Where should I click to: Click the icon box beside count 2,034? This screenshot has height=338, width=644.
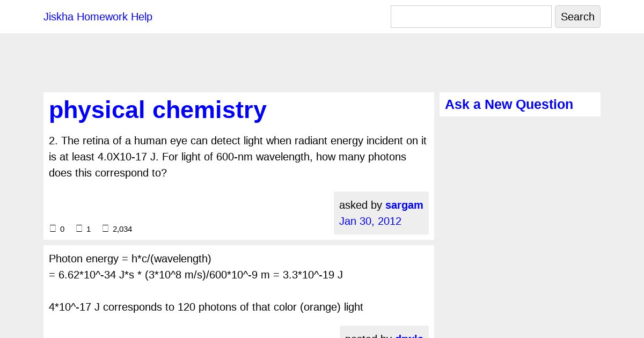(105, 229)
